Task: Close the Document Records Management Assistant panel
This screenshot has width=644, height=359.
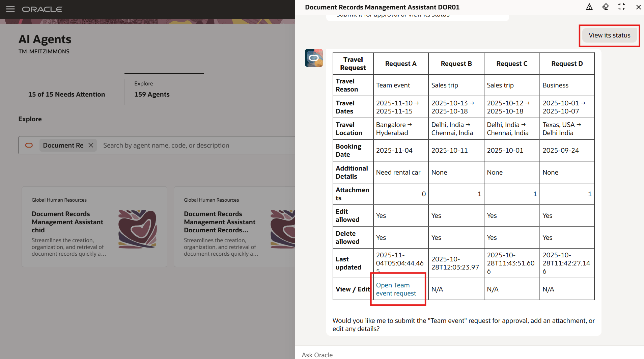Action: pos(638,7)
